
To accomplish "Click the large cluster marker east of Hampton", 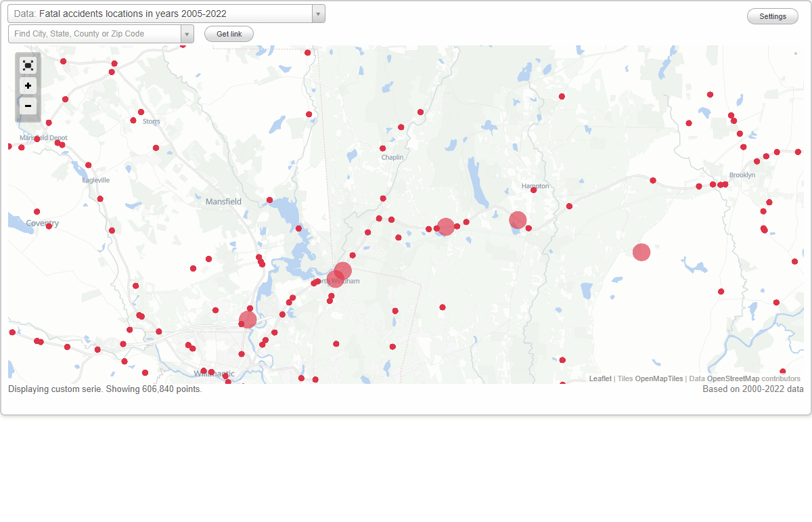I will (641, 252).
